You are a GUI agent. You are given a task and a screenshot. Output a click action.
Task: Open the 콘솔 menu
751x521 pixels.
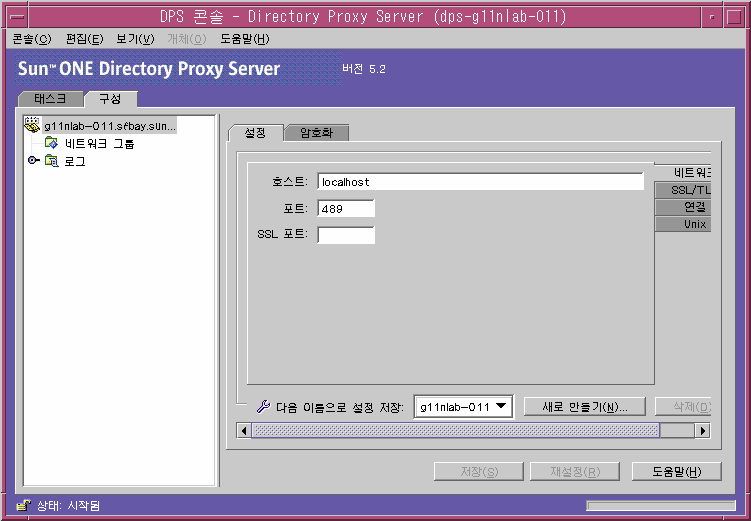[x=32, y=39]
